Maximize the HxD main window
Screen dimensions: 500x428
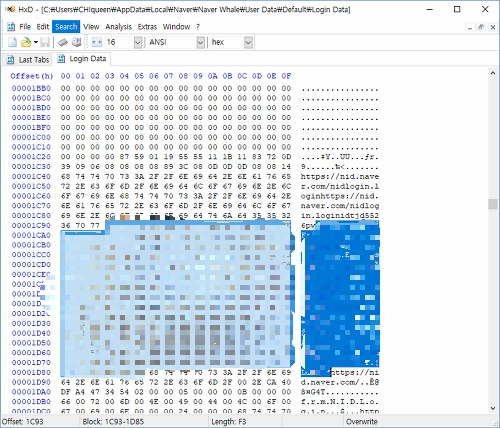457,9
